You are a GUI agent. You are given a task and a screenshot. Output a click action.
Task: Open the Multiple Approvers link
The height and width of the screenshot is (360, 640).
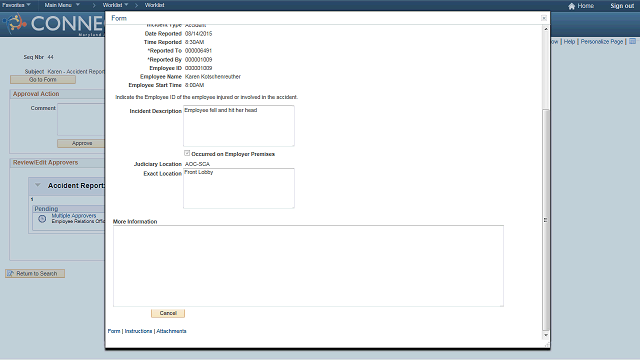coord(74,216)
